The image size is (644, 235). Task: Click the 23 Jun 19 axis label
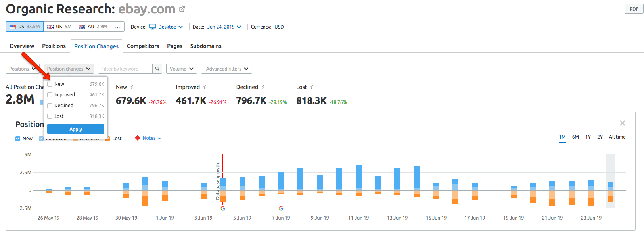pos(591,218)
